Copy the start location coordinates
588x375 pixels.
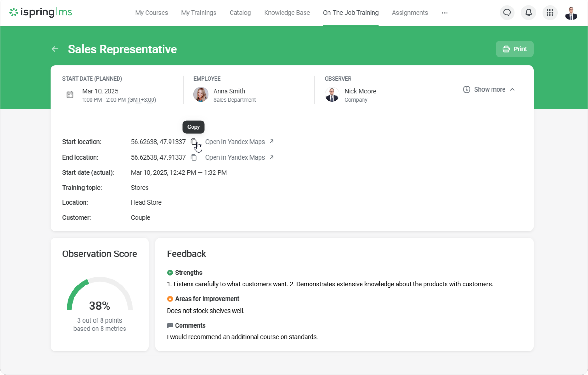point(193,142)
